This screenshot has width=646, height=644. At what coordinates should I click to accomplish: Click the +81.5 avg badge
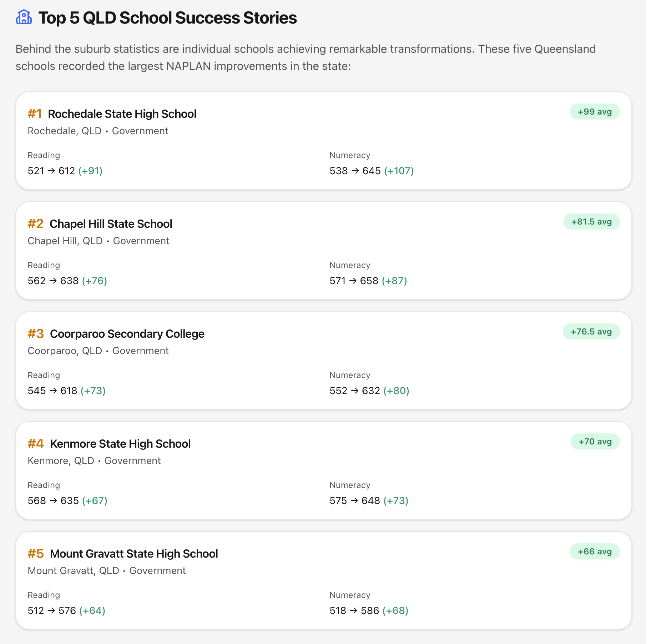[x=591, y=222]
